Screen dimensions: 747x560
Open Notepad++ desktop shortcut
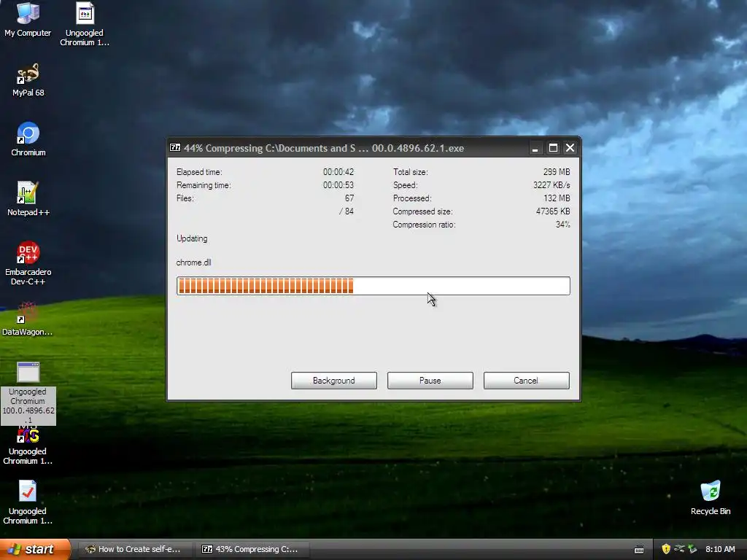[28, 199]
